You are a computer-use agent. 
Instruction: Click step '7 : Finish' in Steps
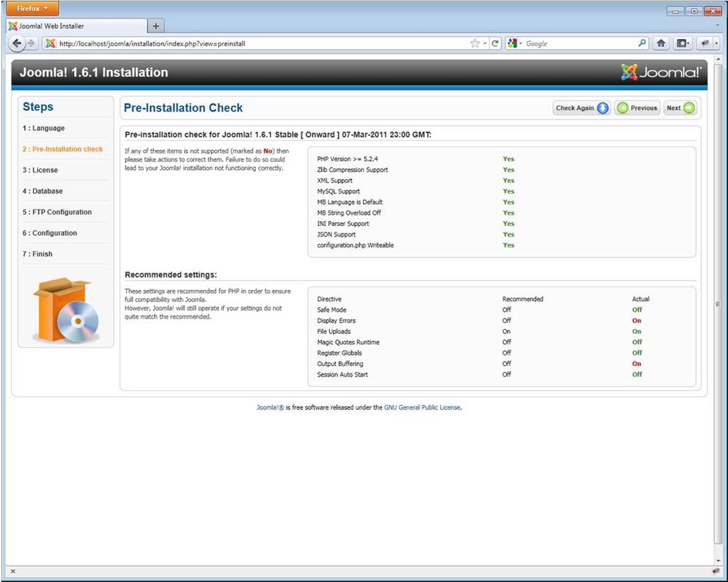pos(37,254)
